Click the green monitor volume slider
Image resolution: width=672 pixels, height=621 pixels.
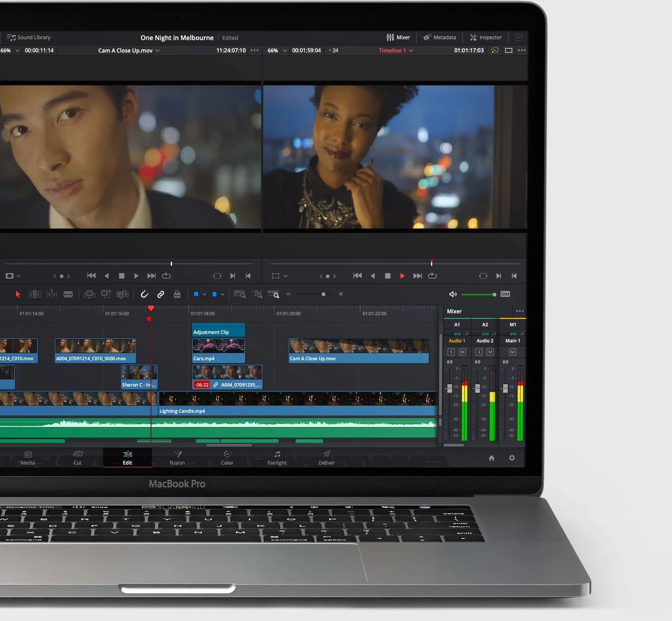pos(477,294)
